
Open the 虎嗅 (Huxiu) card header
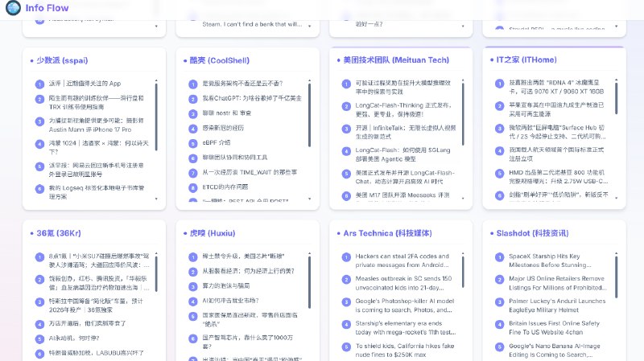(213, 233)
